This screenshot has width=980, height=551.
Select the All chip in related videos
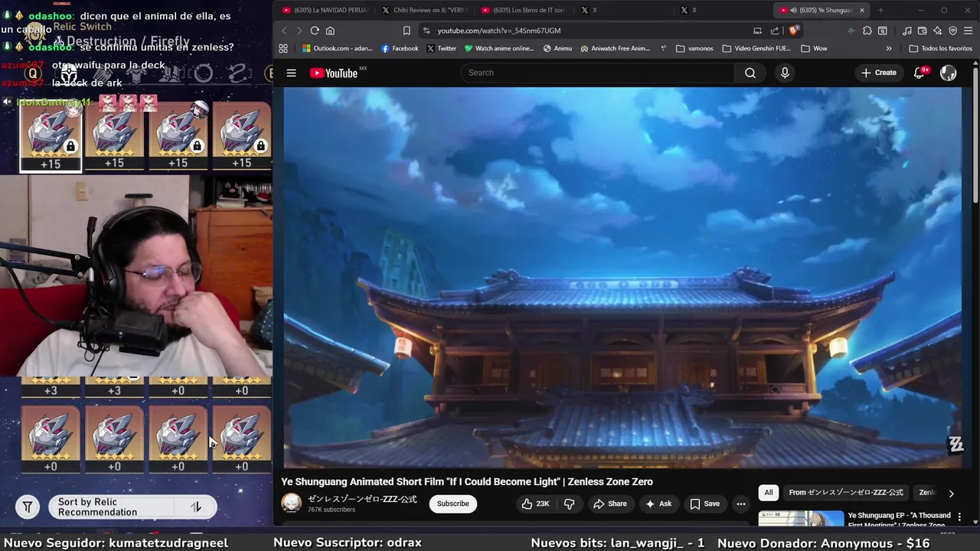coord(768,493)
